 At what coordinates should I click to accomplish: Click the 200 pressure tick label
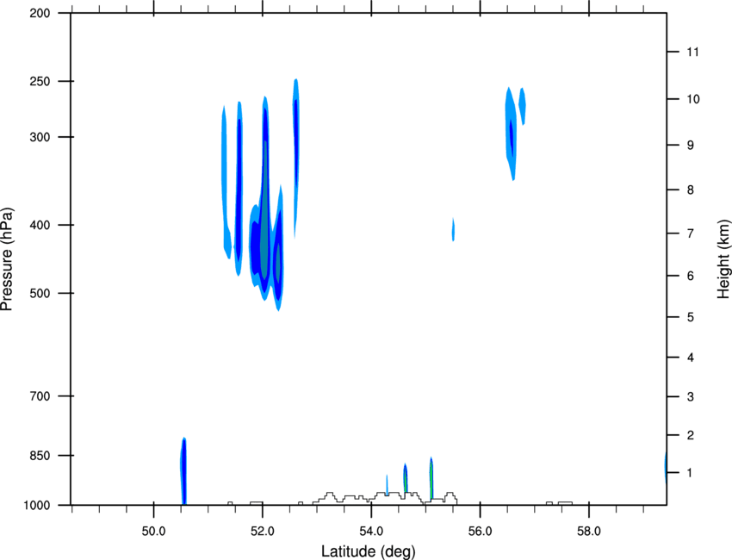pyautogui.click(x=40, y=13)
